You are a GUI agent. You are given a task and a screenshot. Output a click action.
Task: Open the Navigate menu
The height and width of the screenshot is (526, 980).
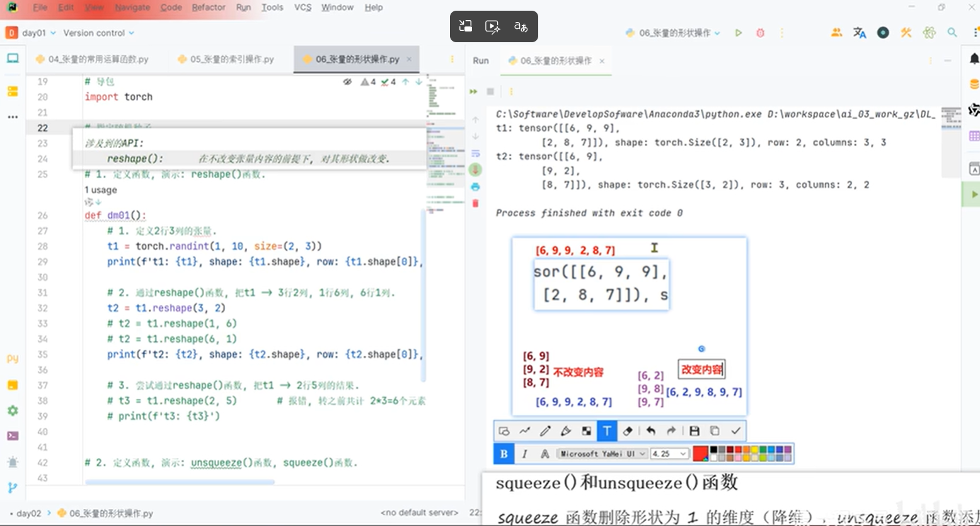pos(132,8)
